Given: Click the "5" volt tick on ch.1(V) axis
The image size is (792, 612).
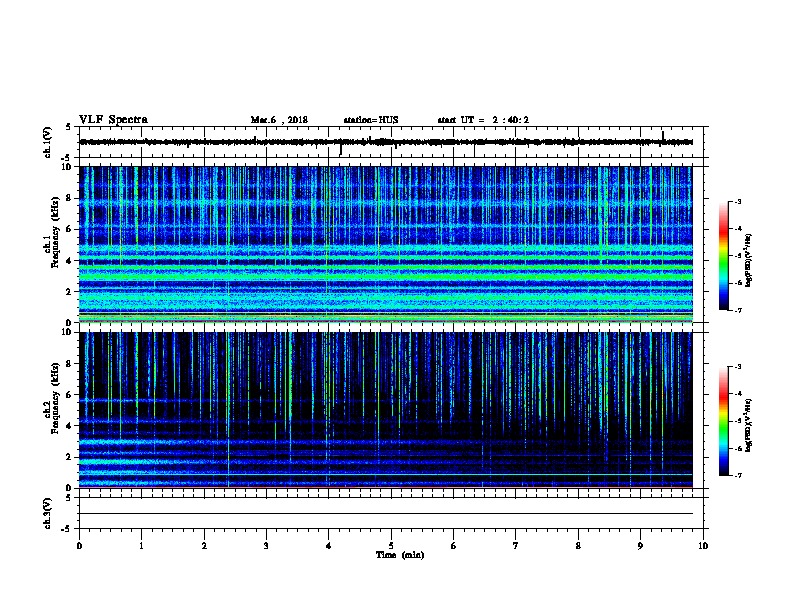Looking at the screenshot, I should [x=69, y=127].
